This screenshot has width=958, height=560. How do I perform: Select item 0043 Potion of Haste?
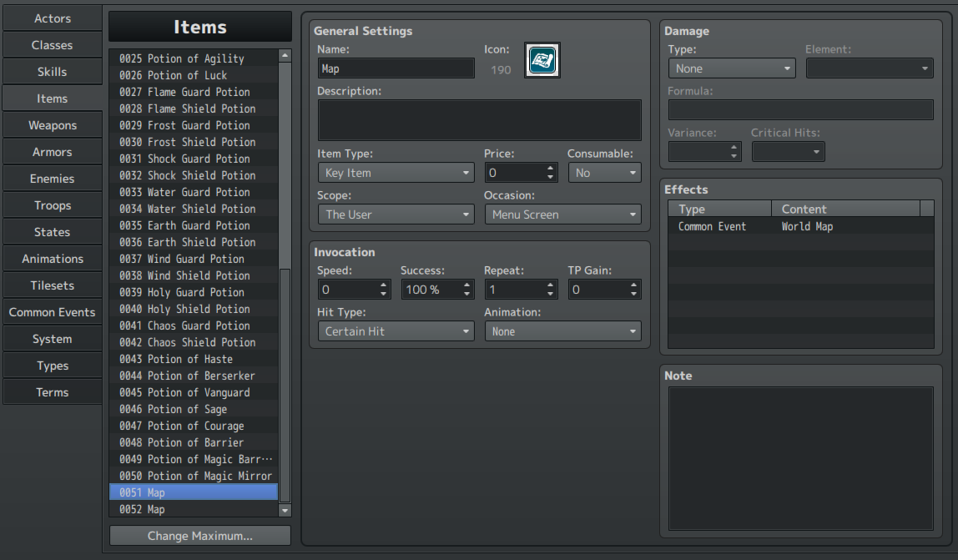pos(194,359)
